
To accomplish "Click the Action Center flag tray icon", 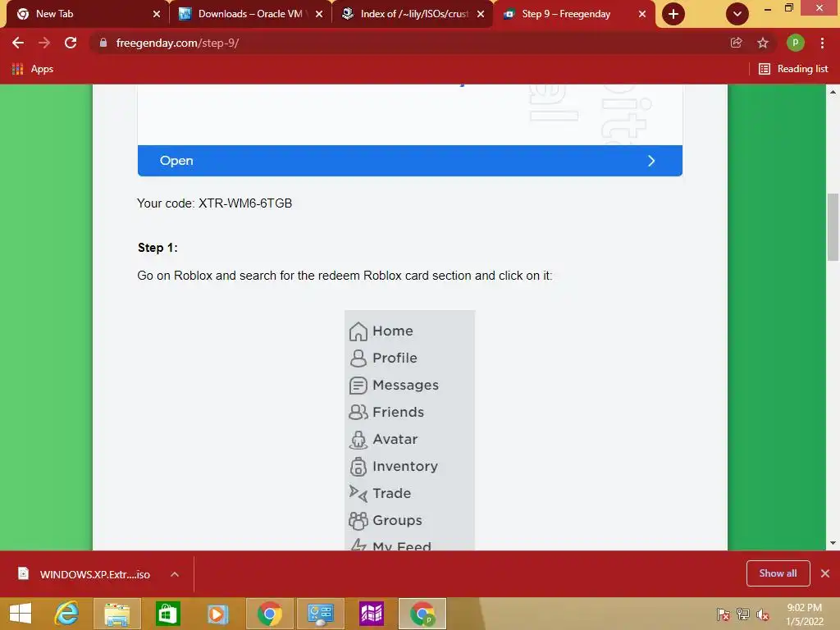I will pos(724,614).
